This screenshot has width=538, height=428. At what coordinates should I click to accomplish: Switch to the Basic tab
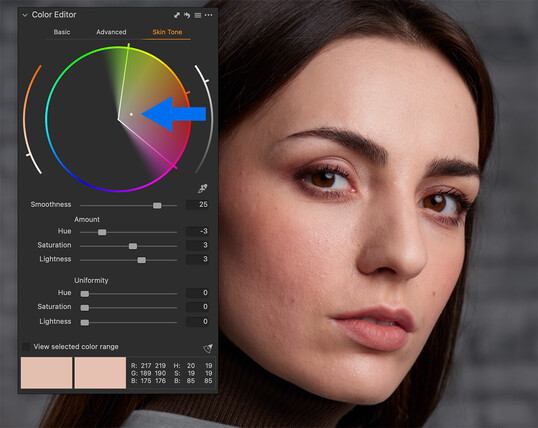pos(62,32)
